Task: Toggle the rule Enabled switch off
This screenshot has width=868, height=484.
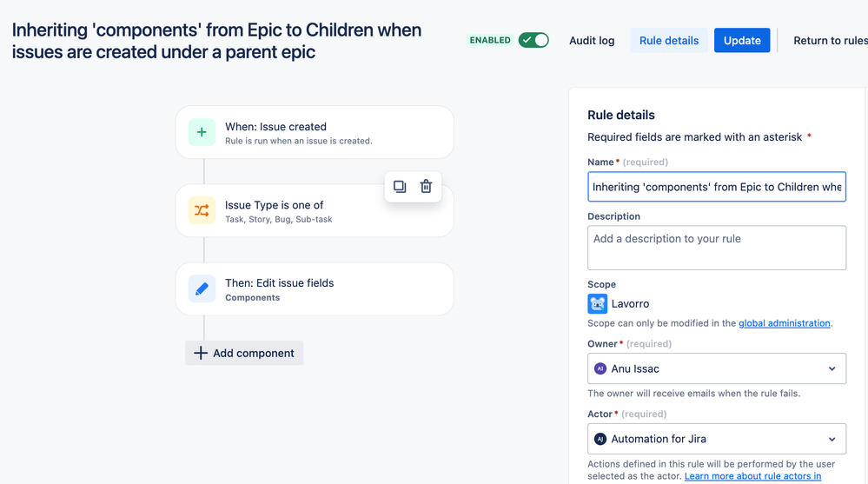Action: click(x=533, y=41)
